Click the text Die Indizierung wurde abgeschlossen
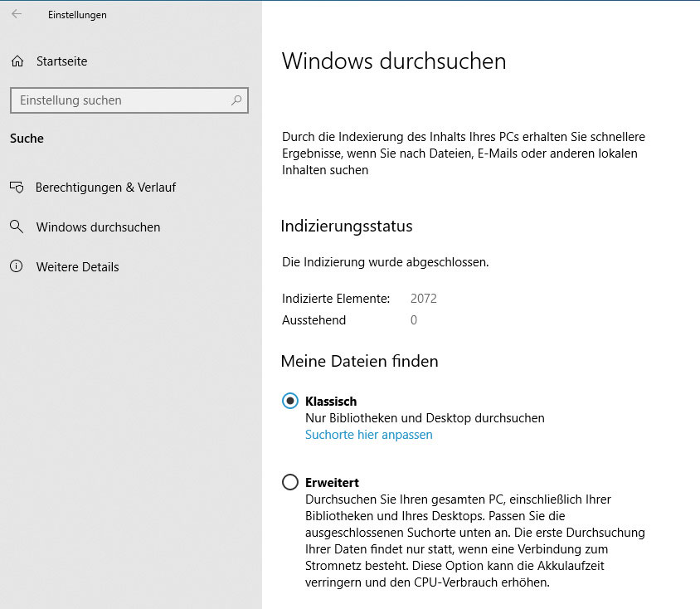 (x=386, y=261)
